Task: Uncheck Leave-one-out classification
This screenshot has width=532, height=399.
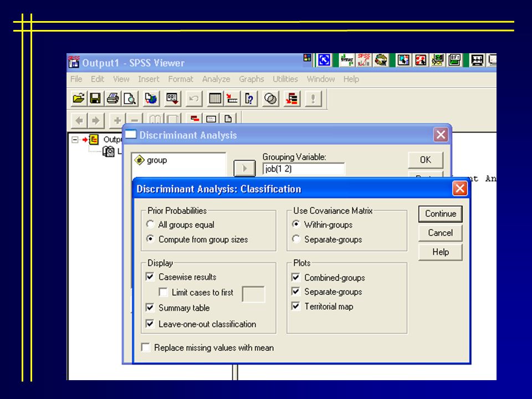Action: [x=150, y=323]
